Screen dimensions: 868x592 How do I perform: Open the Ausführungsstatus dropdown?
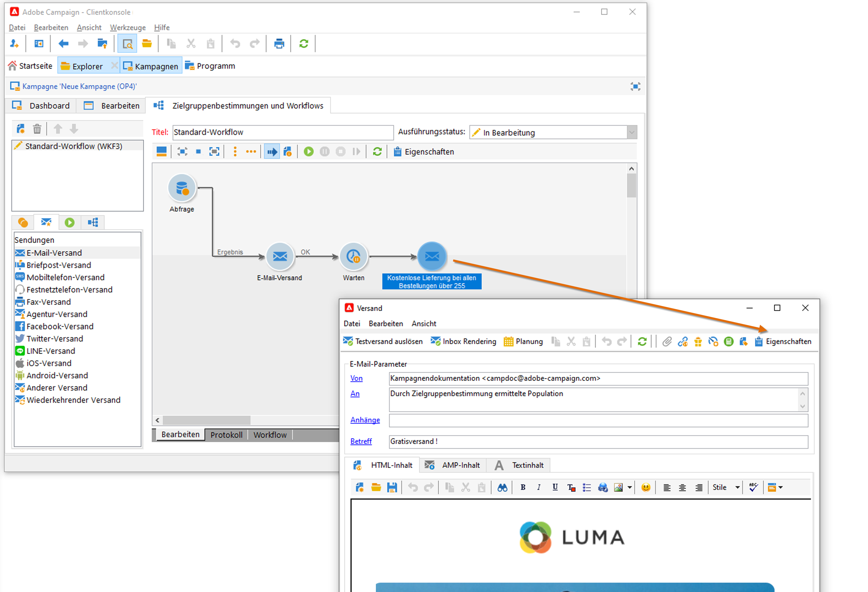pyautogui.click(x=632, y=132)
